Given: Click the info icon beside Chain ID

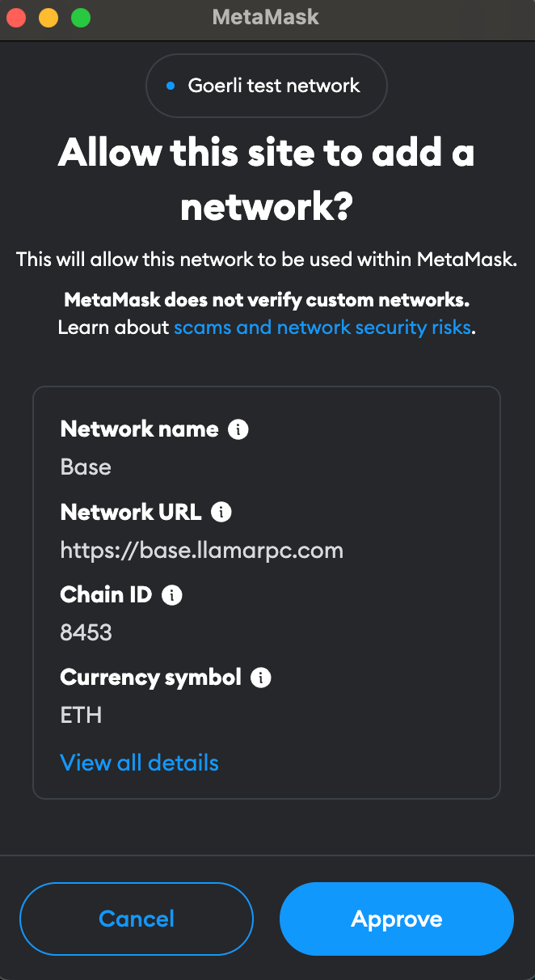Looking at the screenshot, I should (172, 595).
